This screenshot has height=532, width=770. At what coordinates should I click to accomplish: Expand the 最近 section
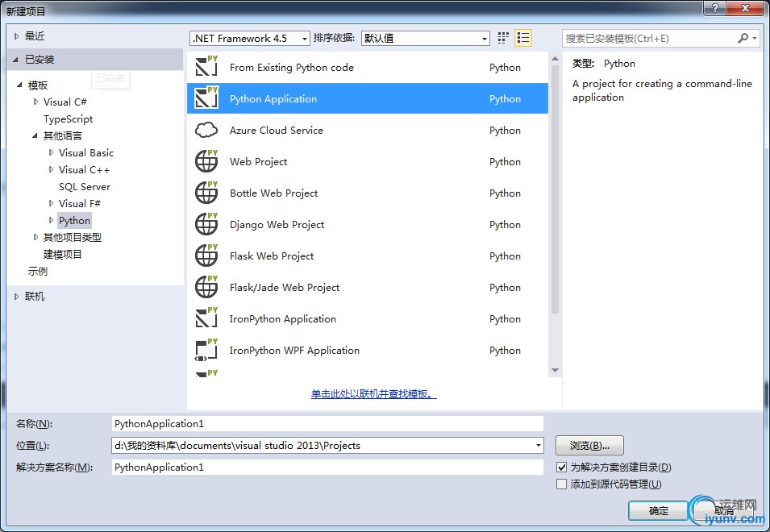pos(17,35)
